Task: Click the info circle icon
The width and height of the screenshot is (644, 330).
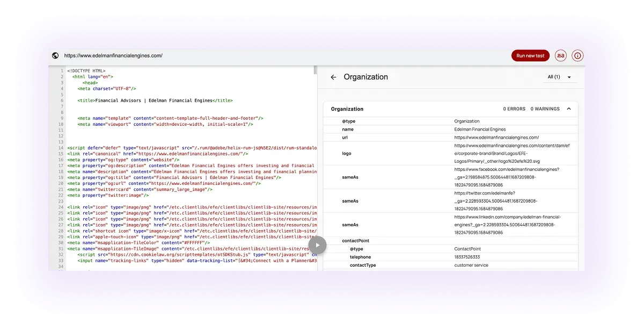Action: pyautogui.click(x=577, y=55)
